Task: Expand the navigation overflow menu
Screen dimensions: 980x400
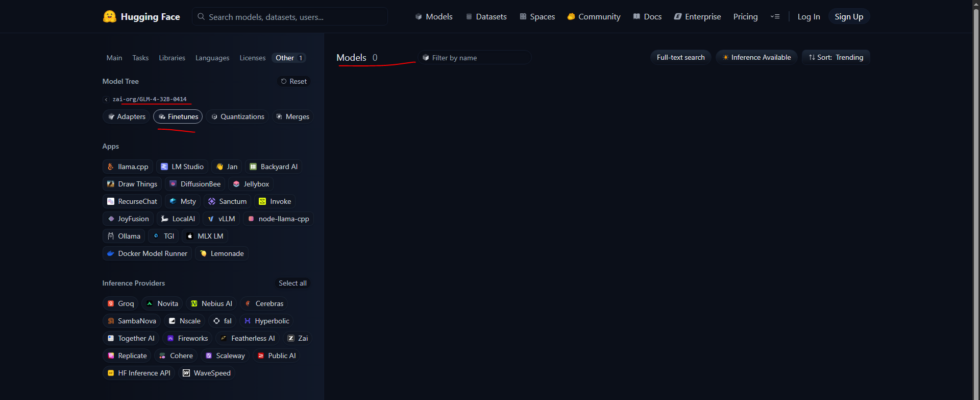Action: pyautogui.click(x=775, y=17)
